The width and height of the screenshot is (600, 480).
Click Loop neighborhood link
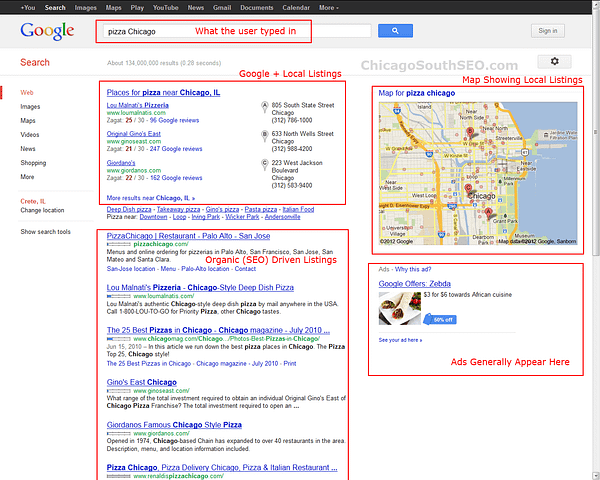coord(179,217)
